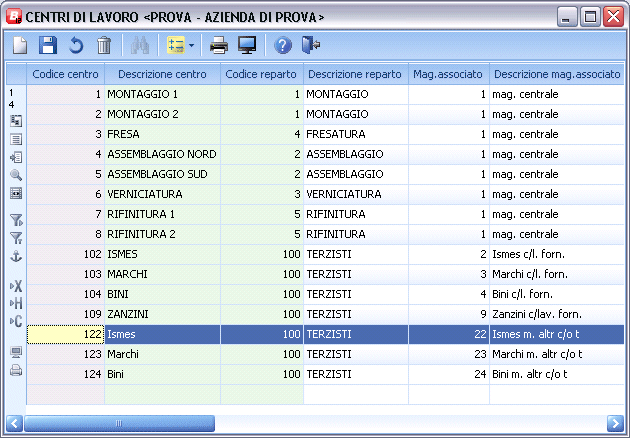Click the ZANZINI centre description cell
Viewport: 630px width, 438px height.
click(x=162, y=314)
